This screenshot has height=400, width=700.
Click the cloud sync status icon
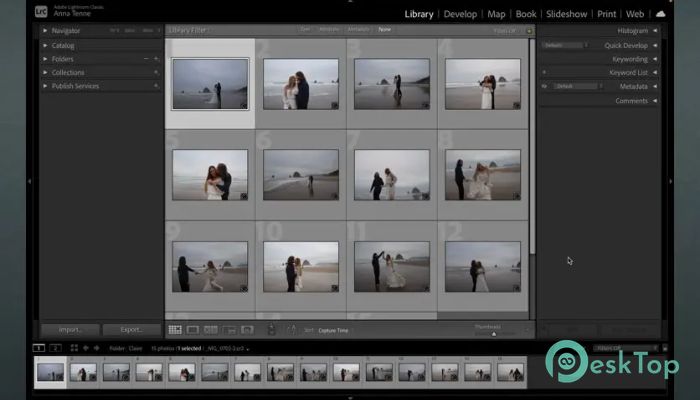661,14
